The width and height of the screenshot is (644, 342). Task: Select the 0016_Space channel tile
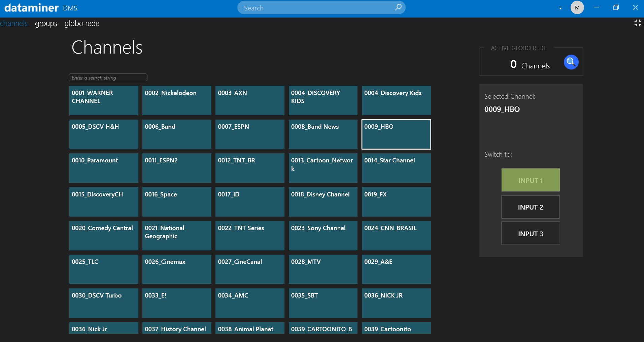tap(177, 202)
